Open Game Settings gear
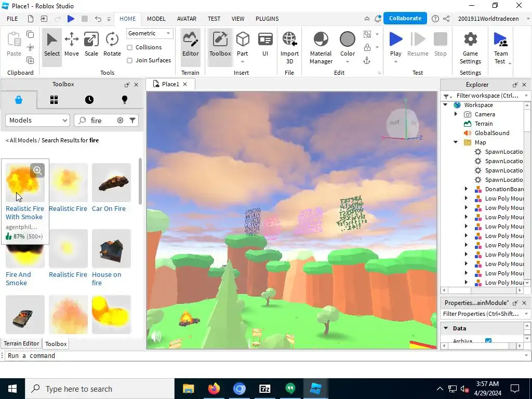The width and height of the screenshot is (532, 399). [470, 47]
